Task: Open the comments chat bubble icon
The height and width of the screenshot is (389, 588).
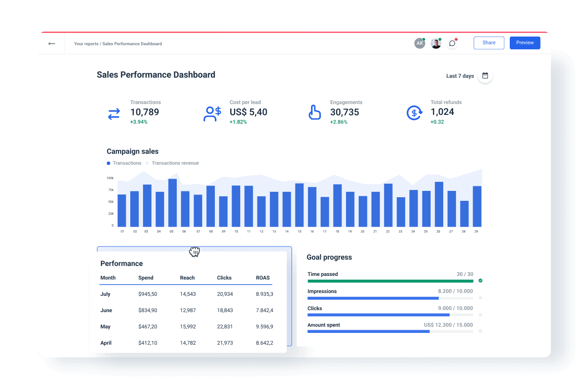Action: point(452,43)
